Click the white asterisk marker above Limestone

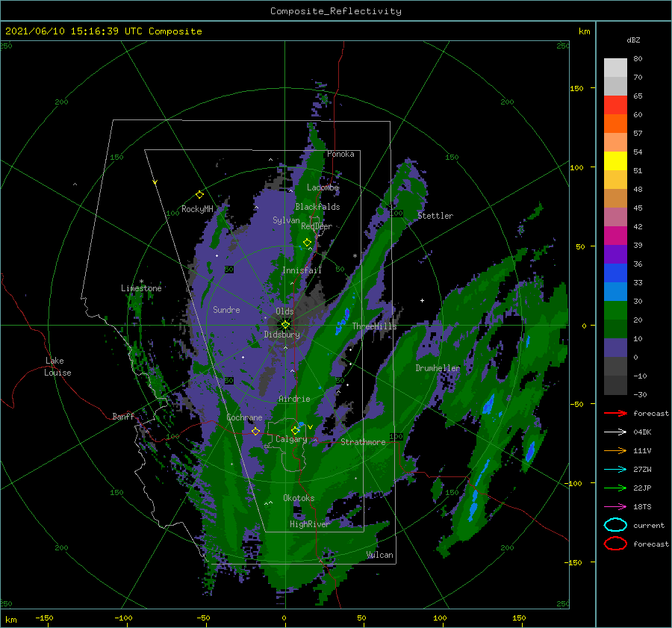pyautogui.click(x=141, y=282)
